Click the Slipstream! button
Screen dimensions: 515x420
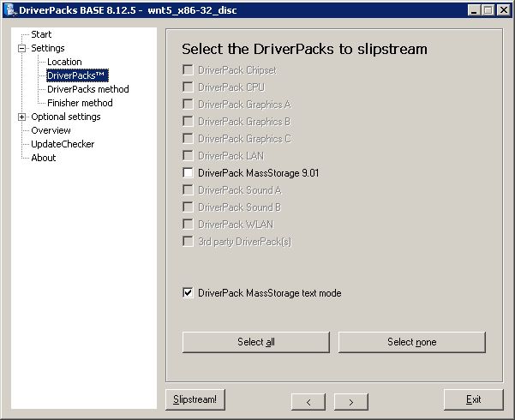[x=195, y=399]
